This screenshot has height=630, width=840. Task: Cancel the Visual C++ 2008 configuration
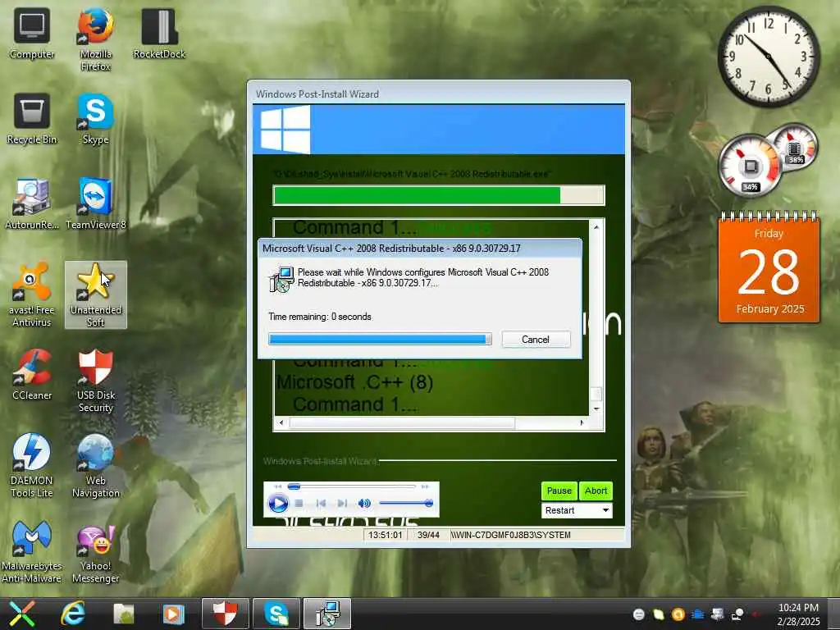536,340
